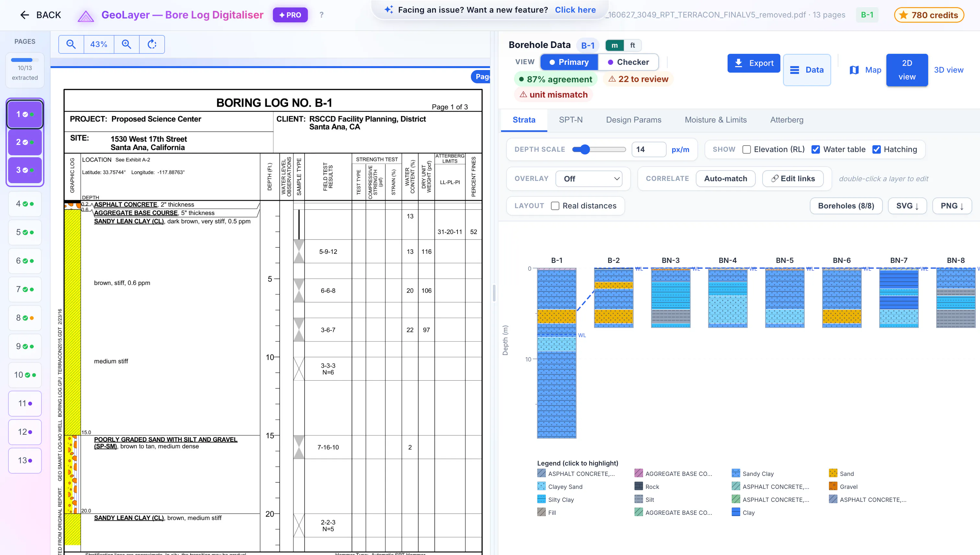This screenshot has height=555, width=980.
Task: Switch to the Atterberg tab
Action: [787, 120]
